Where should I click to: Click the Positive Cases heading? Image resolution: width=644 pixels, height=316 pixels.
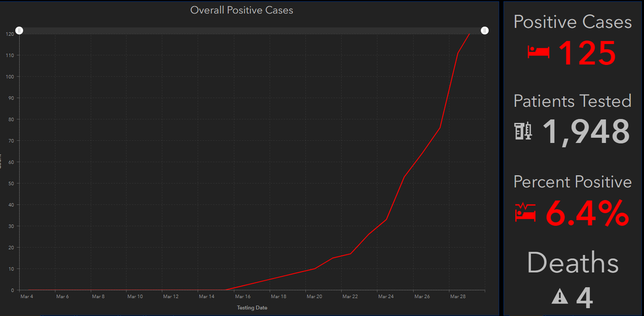point(573,22)
